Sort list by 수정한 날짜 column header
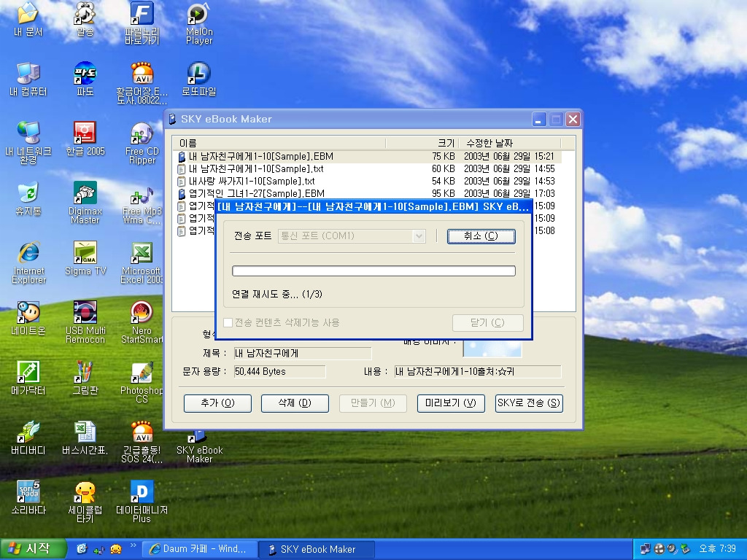 (x=510, y=144)
